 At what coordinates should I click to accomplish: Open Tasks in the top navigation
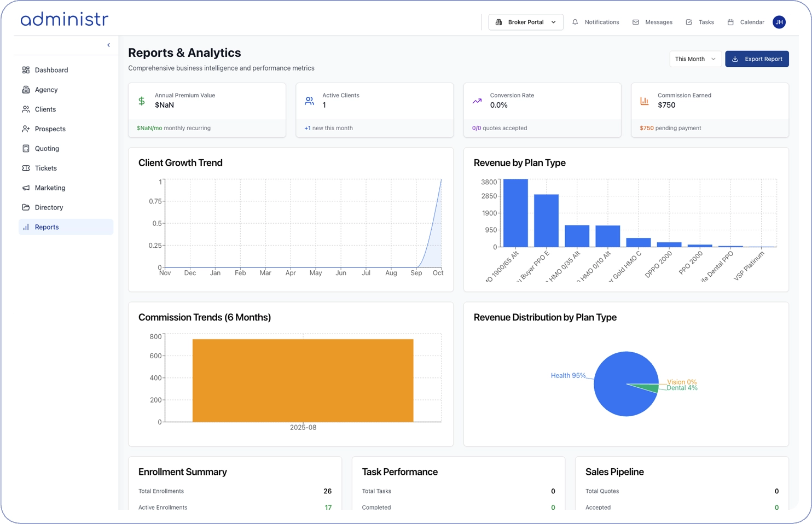[700, 22]
